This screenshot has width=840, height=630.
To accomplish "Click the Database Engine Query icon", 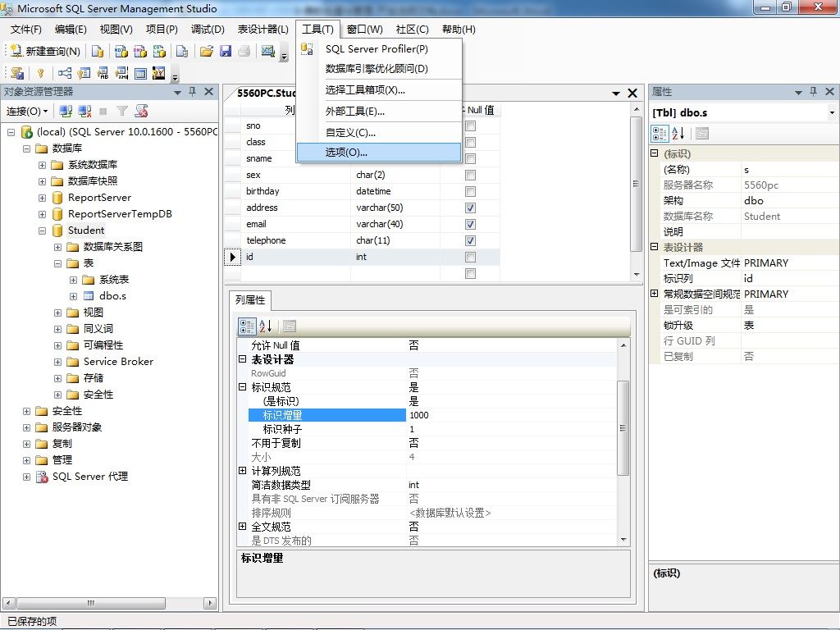I will point(98,51).
